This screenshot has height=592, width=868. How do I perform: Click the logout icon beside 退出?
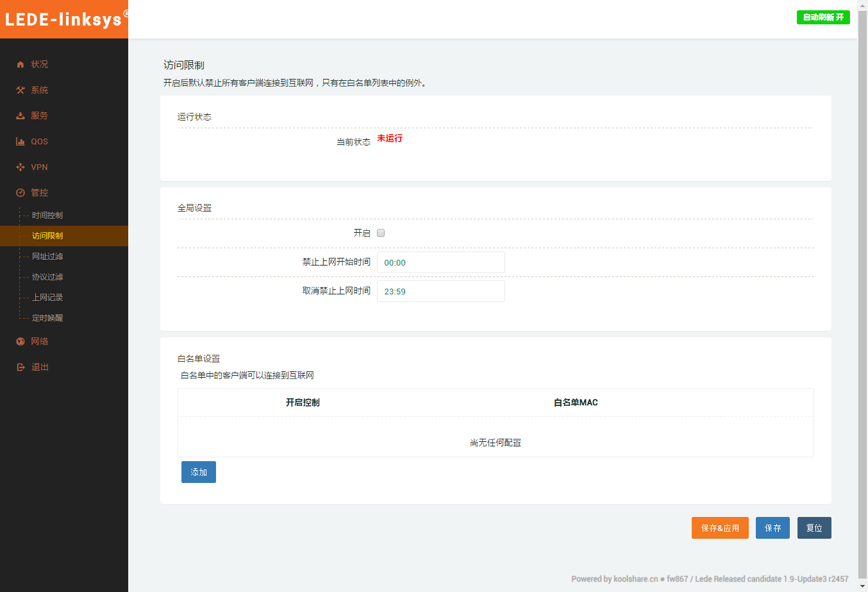click(21, 368)
